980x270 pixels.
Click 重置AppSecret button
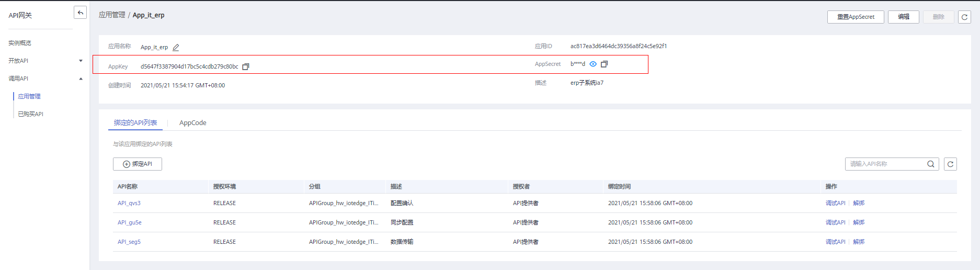point(856,17)
